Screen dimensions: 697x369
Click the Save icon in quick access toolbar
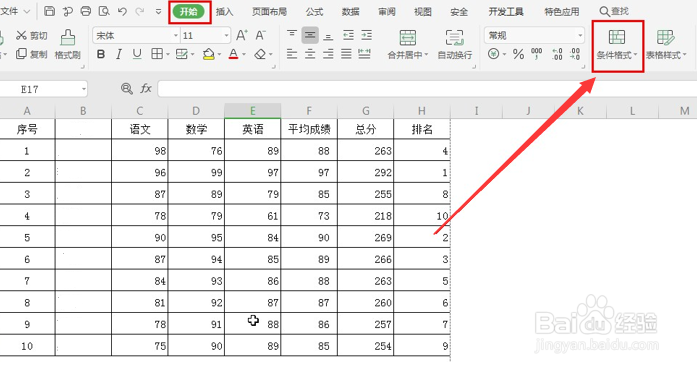(x=50, y=11)
